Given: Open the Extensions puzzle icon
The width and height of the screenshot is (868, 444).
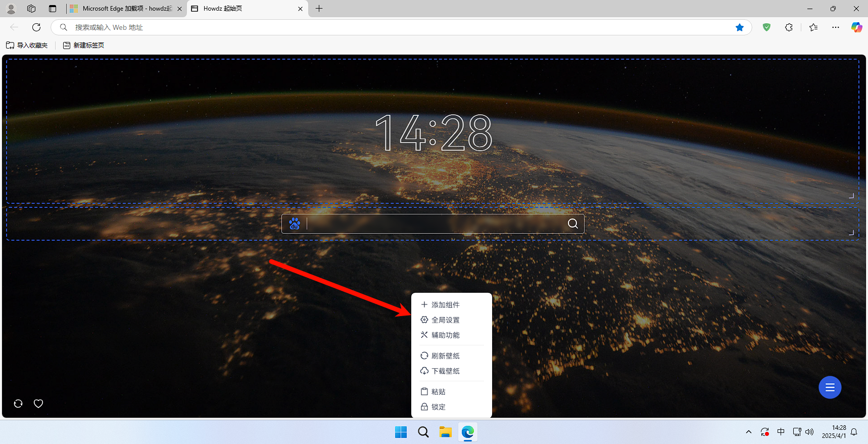Looking at the screenshot, I should (789, 27).
